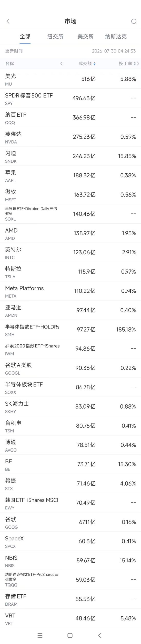Screen dimensions: 141x644
Task: Open SpaceX SPCX stock row
Action: pyautogui.click(x=70, y=541)
